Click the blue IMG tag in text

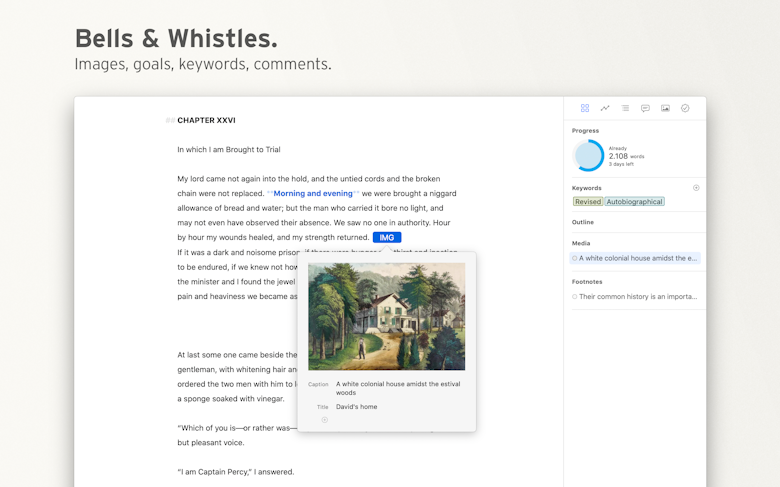(x=387, y=237)
